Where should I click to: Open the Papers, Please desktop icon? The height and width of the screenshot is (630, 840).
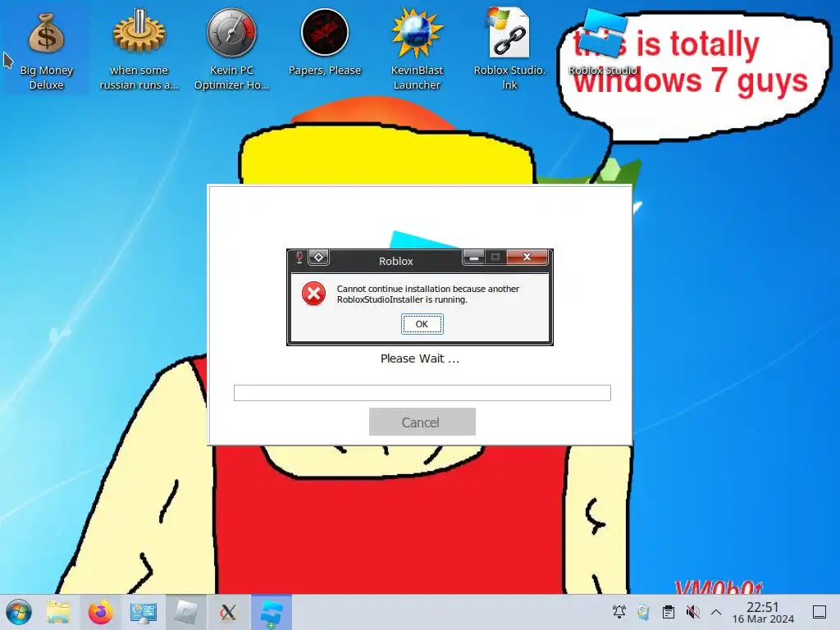click(325, 43)
